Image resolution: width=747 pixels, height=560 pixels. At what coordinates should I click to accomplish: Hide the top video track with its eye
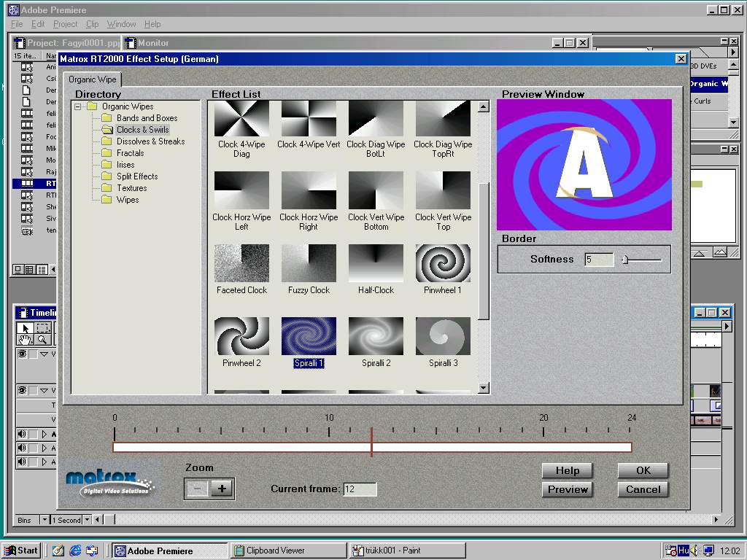(x=22, y=354)
